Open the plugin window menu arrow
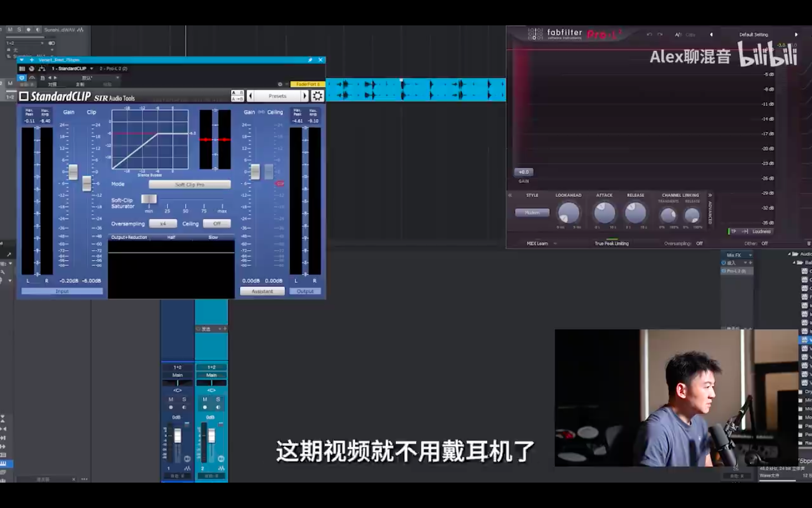Screen dimensions: 812x508 tap(21, 60)
